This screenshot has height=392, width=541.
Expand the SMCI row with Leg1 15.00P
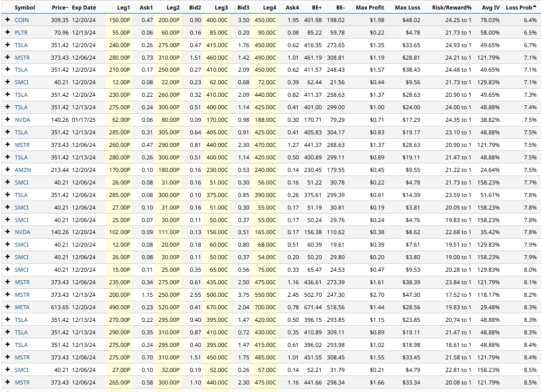tap(8, 270)
